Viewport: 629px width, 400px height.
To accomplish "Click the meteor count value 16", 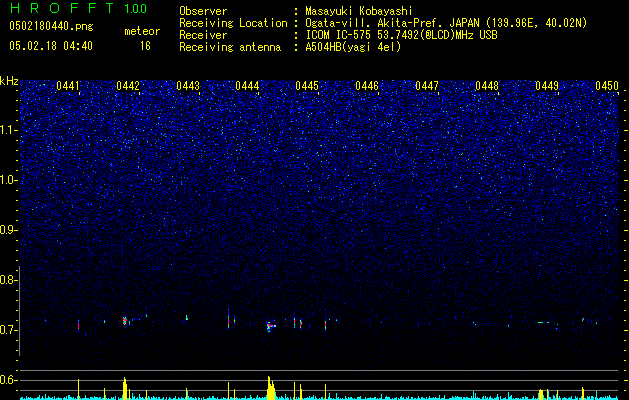I will pyautogui.click(x=145, y=46).
